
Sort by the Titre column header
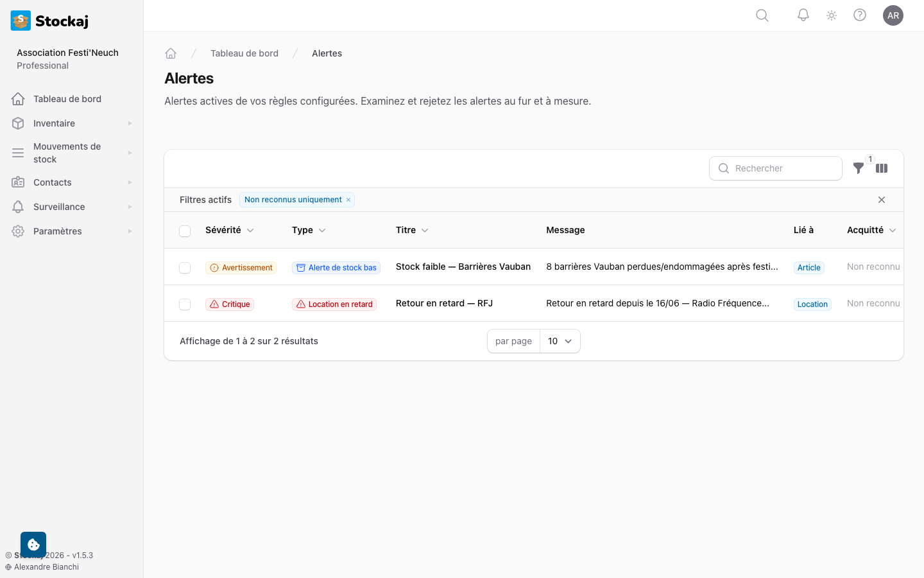pos(412,230)
